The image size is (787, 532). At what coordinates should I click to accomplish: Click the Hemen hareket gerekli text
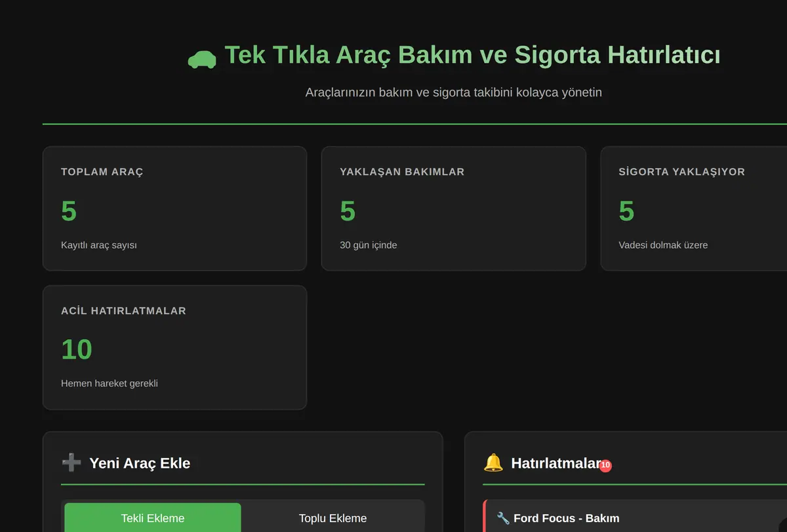(x=110, y=384)
